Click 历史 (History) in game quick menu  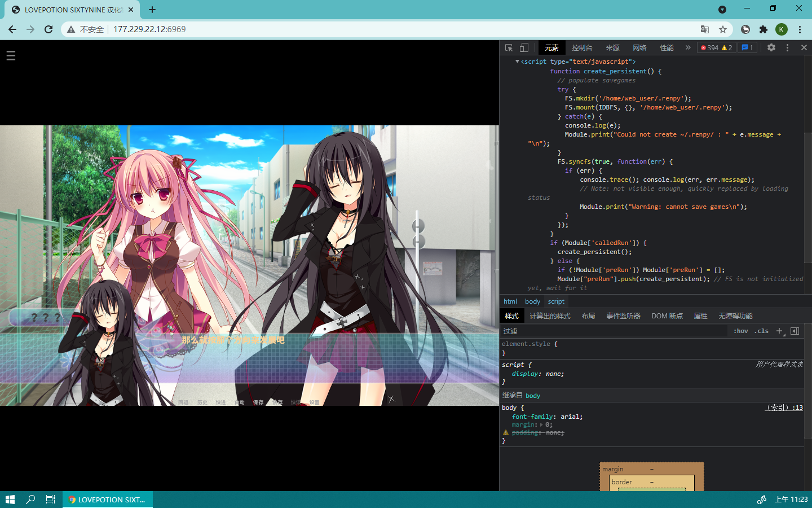[x=202, y=402]
